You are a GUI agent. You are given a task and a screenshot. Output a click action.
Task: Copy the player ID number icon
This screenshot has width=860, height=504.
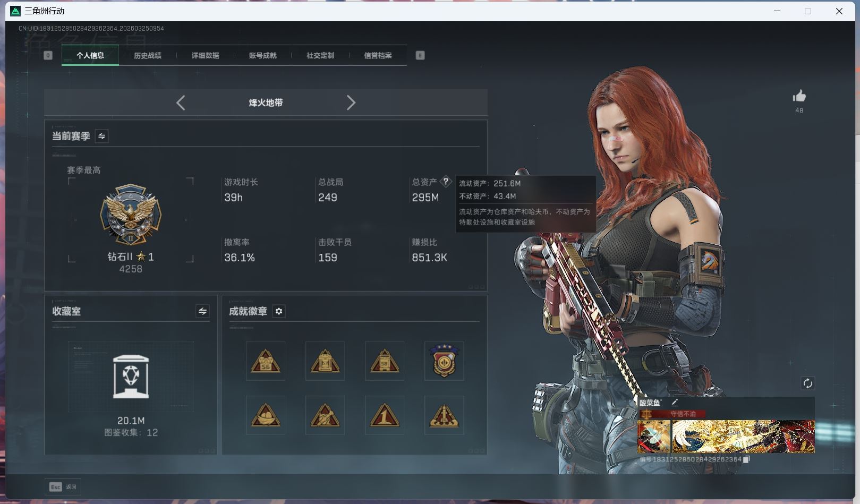pyautogui.click(x=746, y=459)
